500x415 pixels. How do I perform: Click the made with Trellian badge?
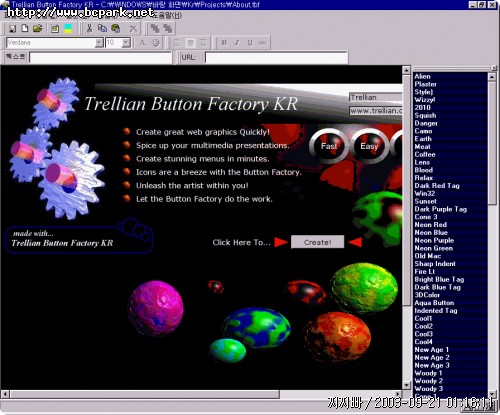[x=79, y=236]
